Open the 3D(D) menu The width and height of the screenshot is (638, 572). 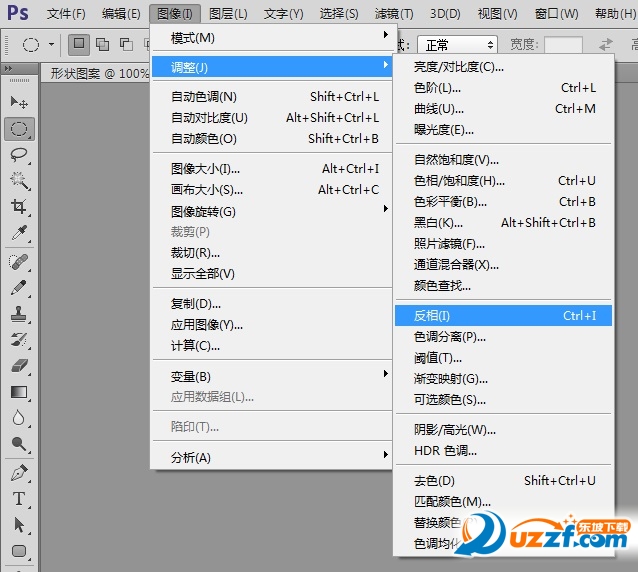point(445,14)
